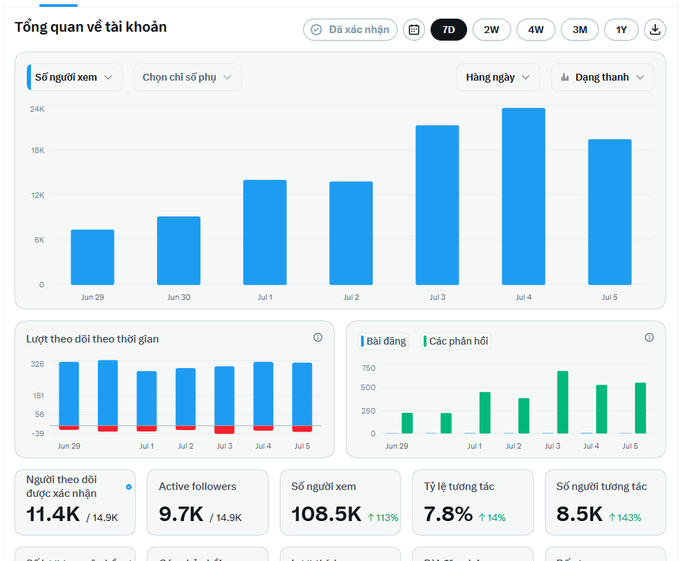Click the Jul 5 green replies bar
This screenshot has height=561, width=680.
pyautogui.click(x=641, y=408)
